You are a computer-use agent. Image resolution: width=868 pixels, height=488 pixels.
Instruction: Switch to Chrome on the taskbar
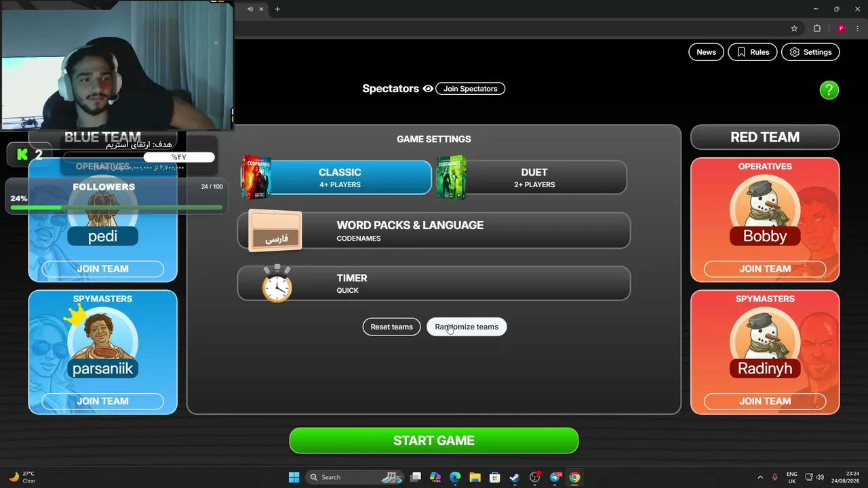(574, 477)
